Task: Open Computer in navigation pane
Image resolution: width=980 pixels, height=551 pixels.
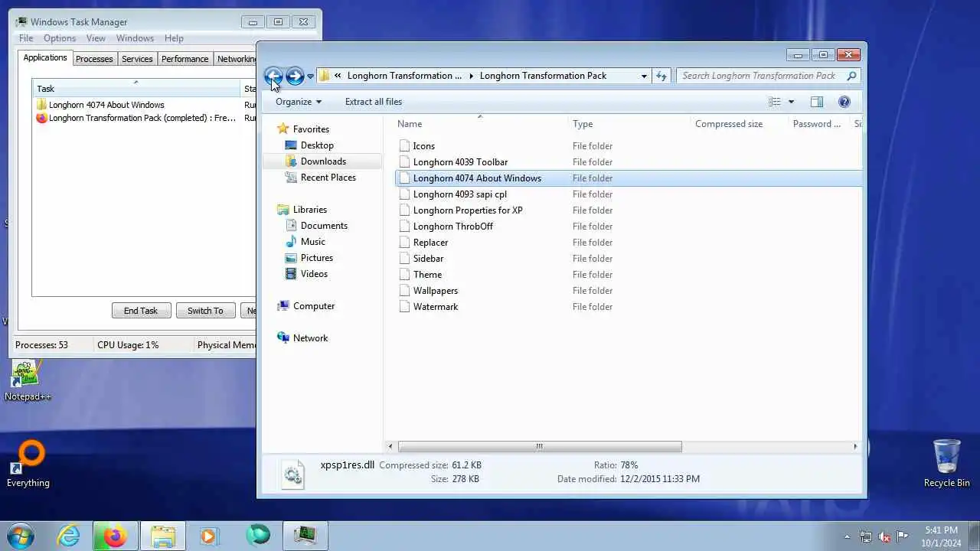Action: (x=305, y=306)
